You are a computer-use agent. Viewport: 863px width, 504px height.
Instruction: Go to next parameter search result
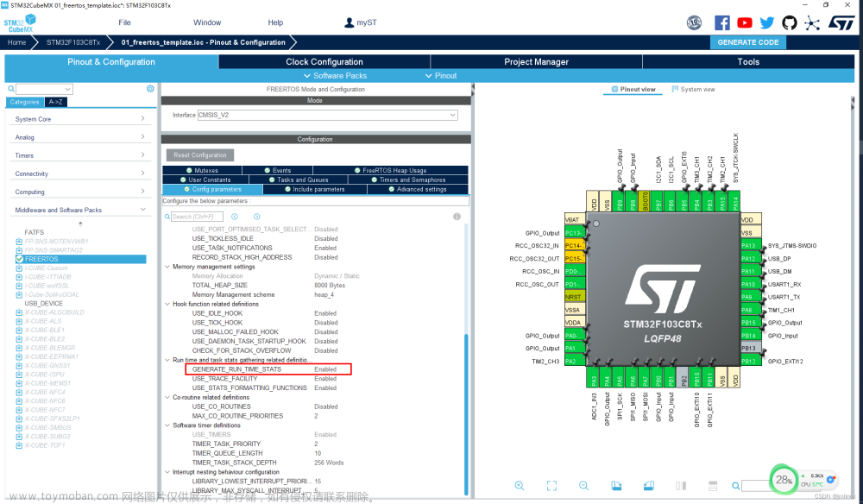point(256,217)
